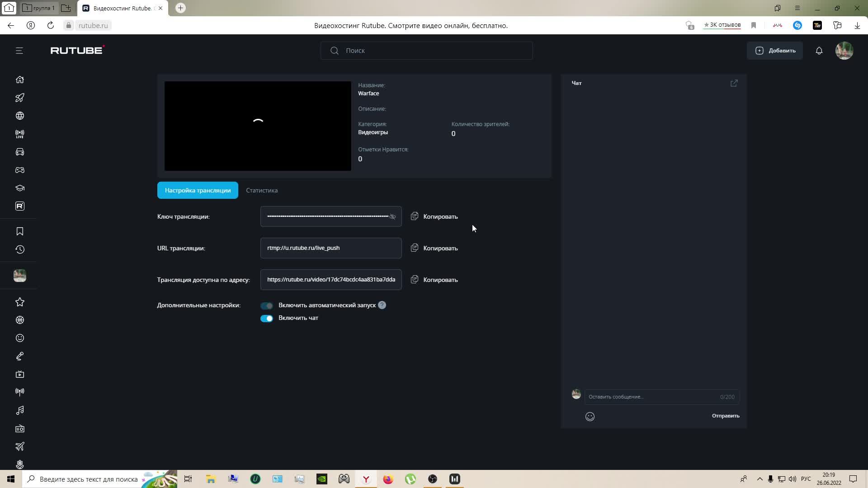The width and height of the screenshot is (868, 488).
Task: Pop out the chat window icon
Action: click(734, 83)
